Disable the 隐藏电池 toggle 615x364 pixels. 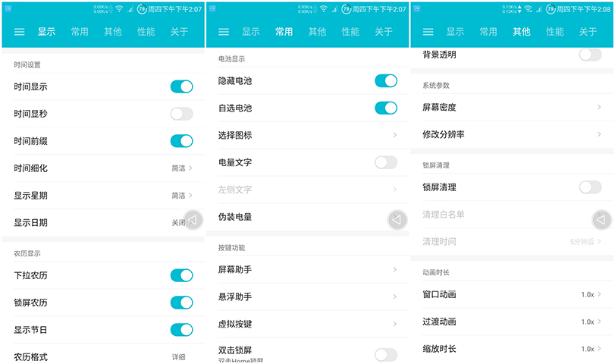pos(386,81)
